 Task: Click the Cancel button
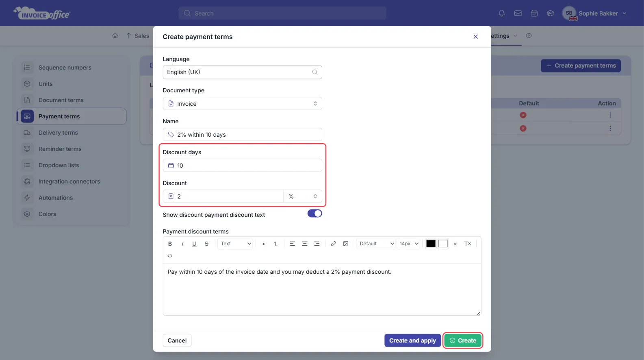click(x=177, y=340)
